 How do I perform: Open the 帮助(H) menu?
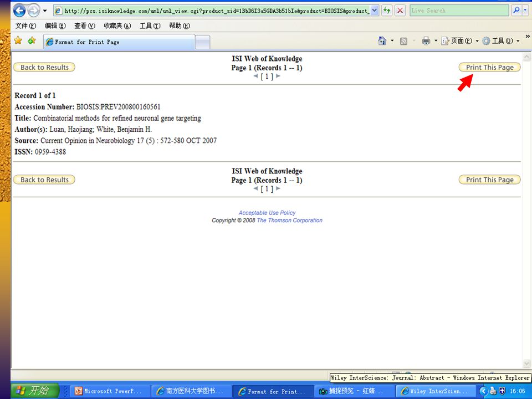(180, 26)
